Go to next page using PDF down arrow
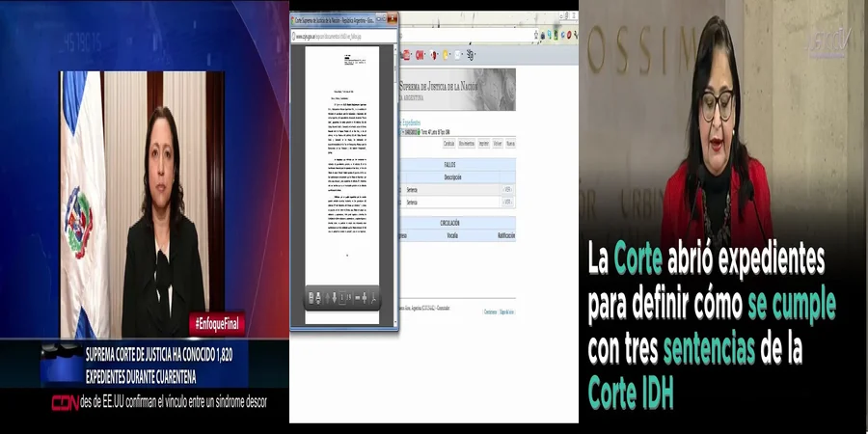868x434 pixels. 335,298
